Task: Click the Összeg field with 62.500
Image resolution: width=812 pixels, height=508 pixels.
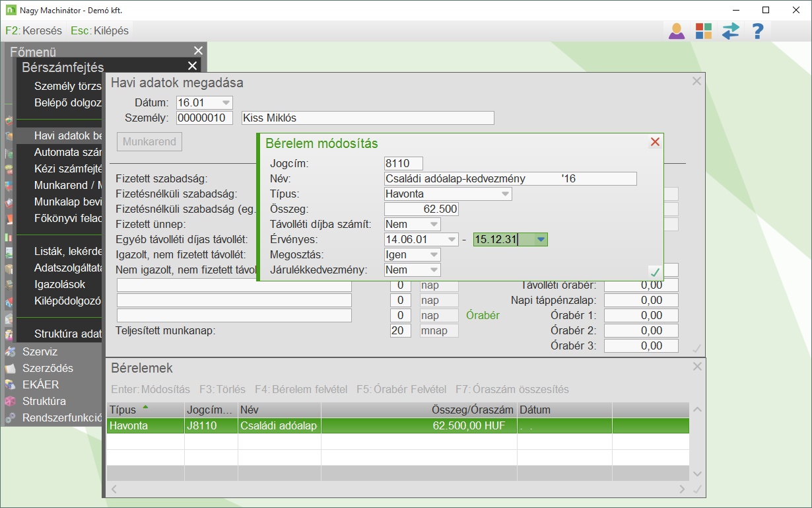Action: pos(421,209)
